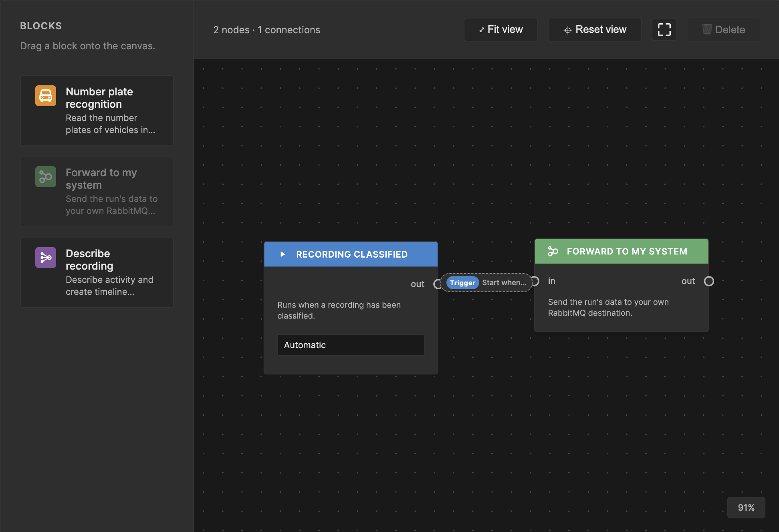Click 'Read the number plates of vehicles in...' description
The height and width of the screenshot is (532, 779).
[x=110, y=124]
